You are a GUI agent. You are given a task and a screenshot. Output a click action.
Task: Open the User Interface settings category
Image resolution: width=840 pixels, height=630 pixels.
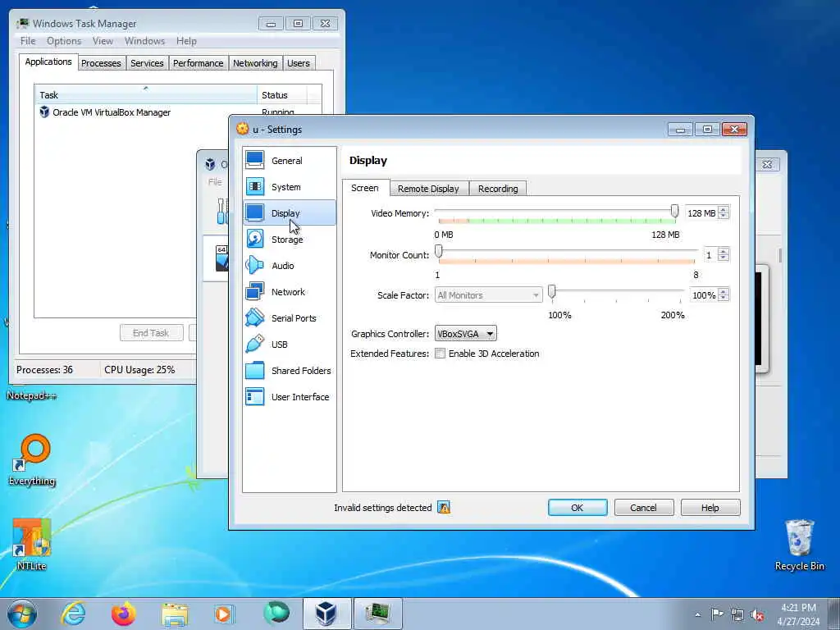tap(290, 396)
